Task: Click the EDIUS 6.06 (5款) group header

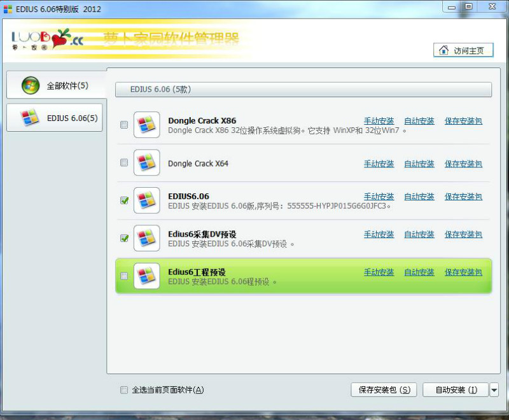Action: click(303, 89)
